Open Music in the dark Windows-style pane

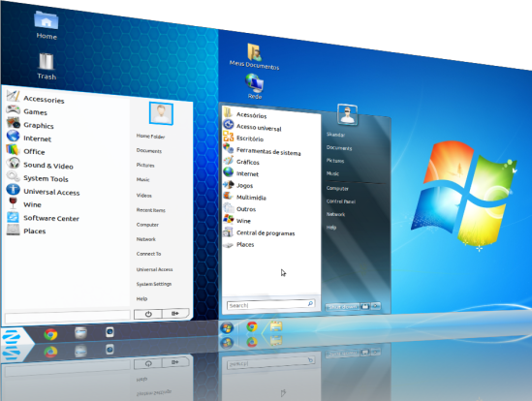click(x=332, y=173)
